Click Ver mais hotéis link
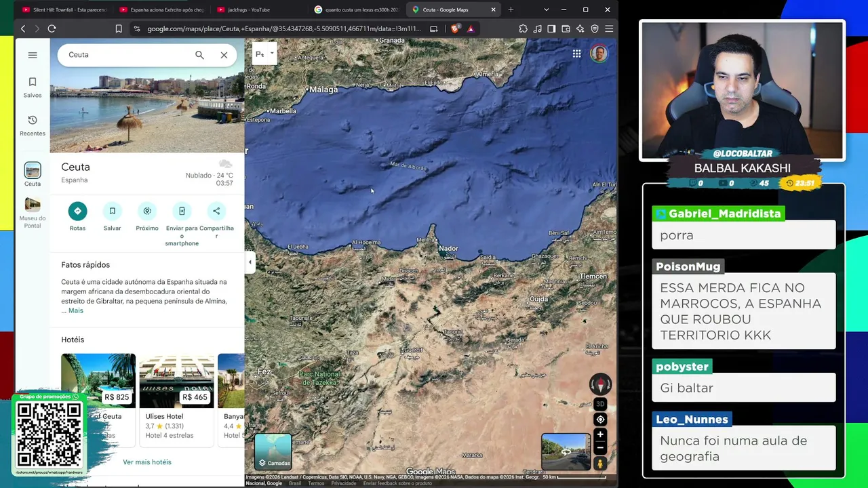868x488 pixels. tap(147, 462)
